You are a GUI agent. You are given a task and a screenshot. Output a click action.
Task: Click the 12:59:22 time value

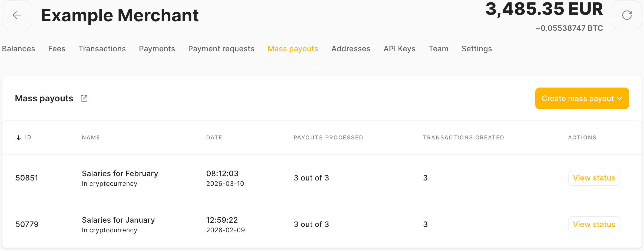[x=222, y=220]
